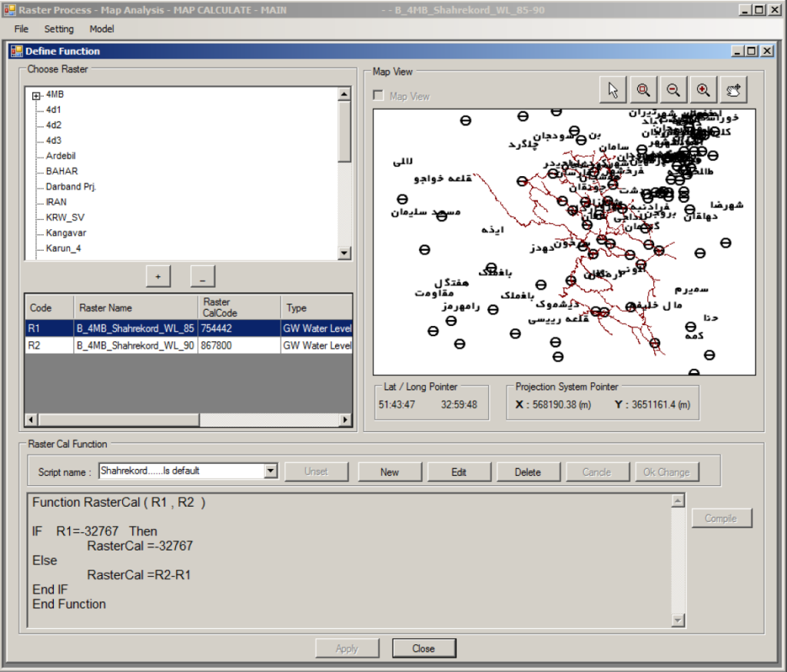The image size is (787, 672).
Task: Select the Karun_4 tree item
Action: coord(63,248)
